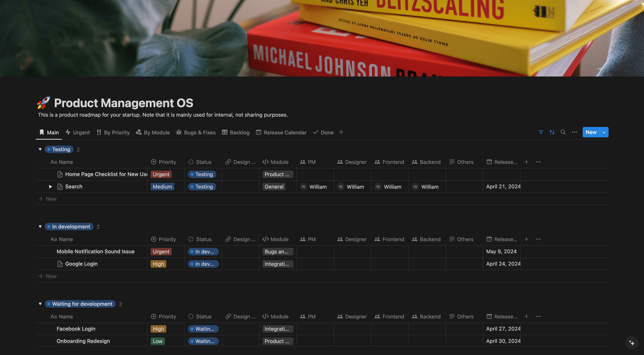
Task: Click the Urgent filter tab icon
Action: [x=68, y=132]
